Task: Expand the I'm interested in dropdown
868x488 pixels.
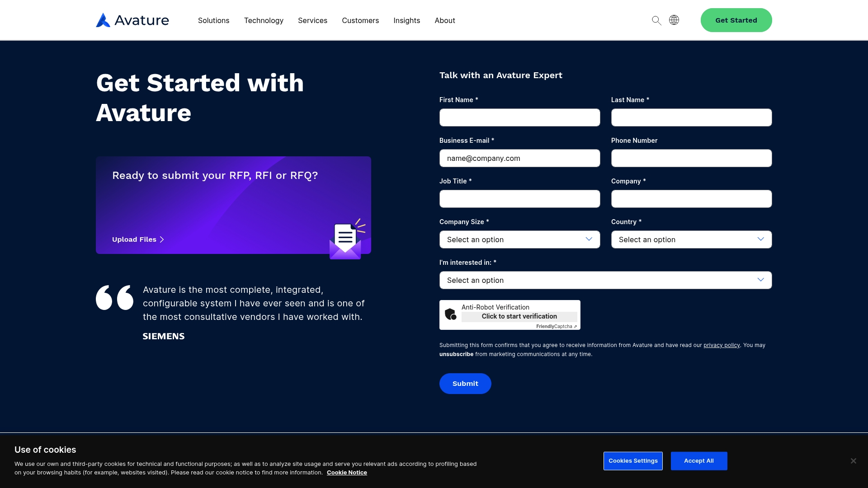Action: (605, 279)
